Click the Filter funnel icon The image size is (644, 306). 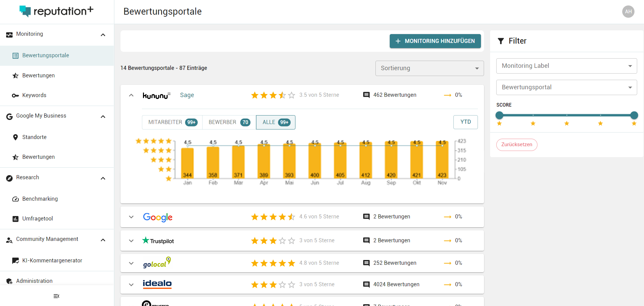tap(501, 41)
